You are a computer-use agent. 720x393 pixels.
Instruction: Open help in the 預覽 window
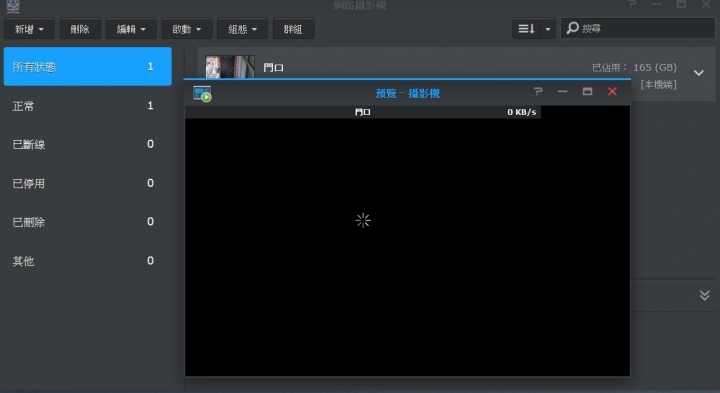[x=538, y=91]
